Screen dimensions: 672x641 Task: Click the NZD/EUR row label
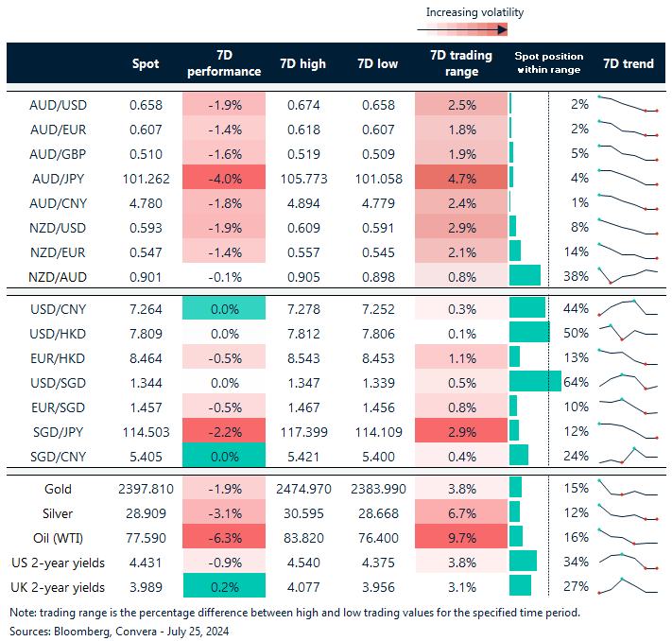pyautogui.click(x=58, y=252)
